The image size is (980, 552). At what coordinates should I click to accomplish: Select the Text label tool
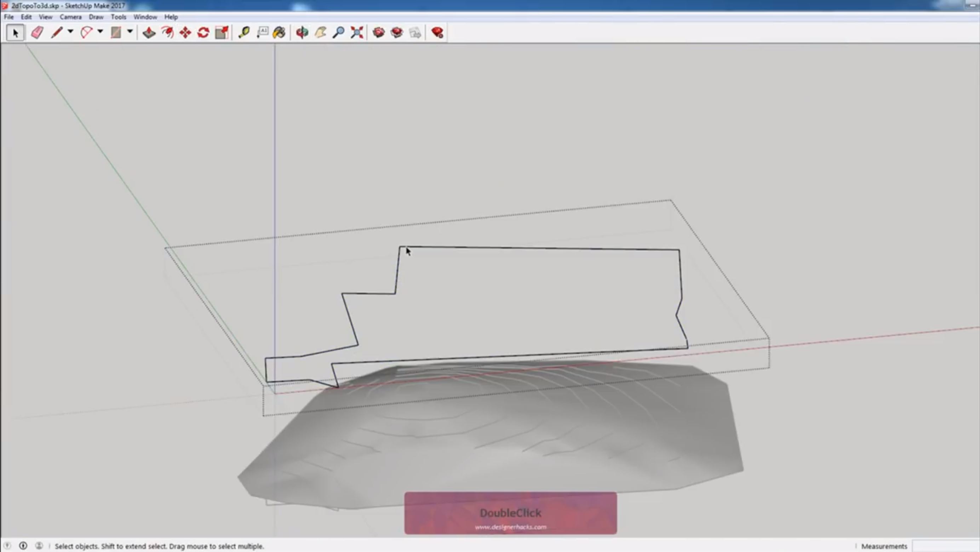pyautogui.click(x=263, y=33)
